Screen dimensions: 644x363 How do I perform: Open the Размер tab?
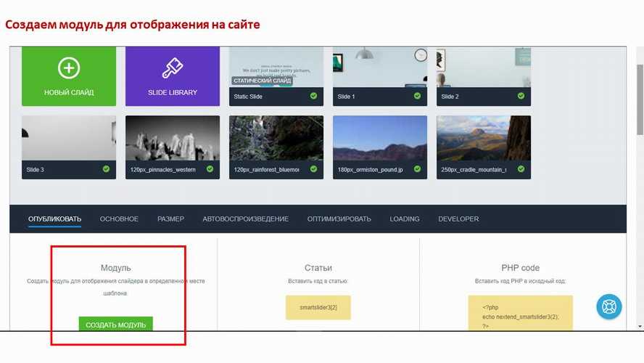point(170,219)
